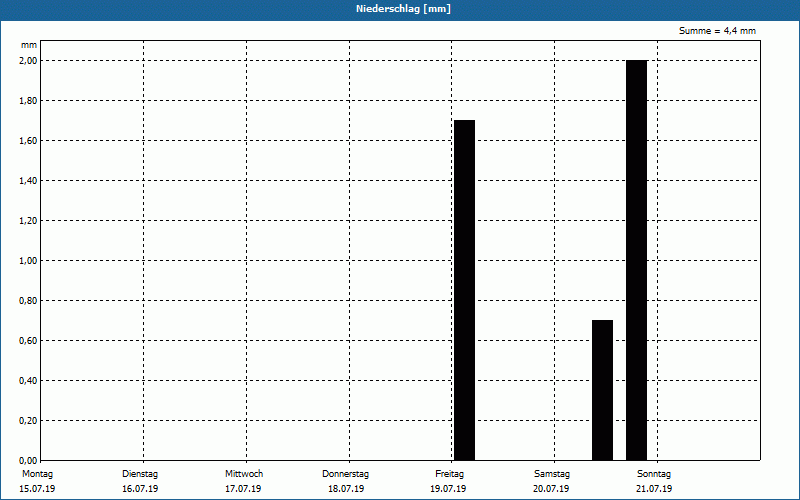The width and height of the screenshot is (800, 500).
Task: Click the date 17.07.19
Action: [243, 489]
